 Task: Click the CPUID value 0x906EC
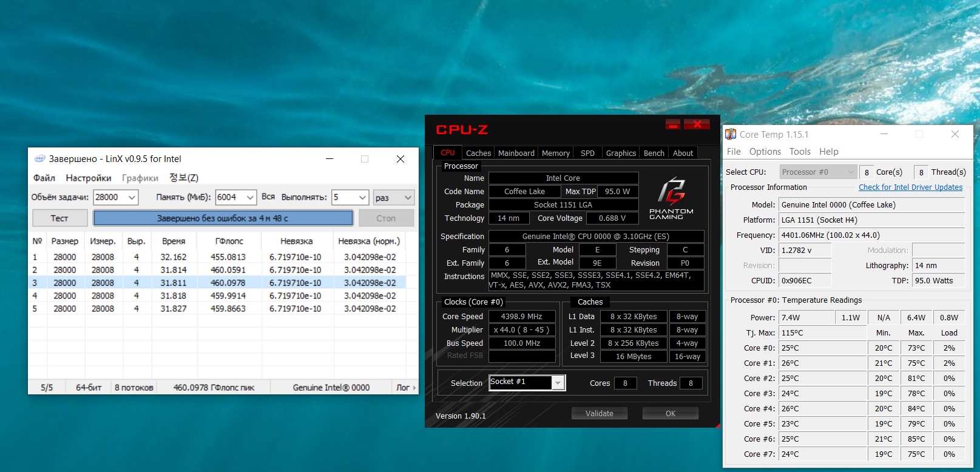coord(805,280)
